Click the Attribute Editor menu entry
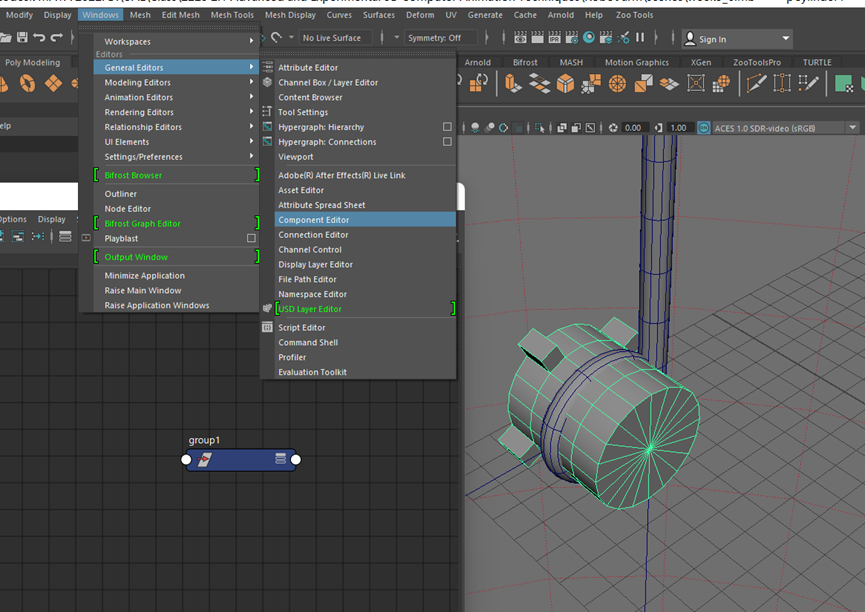Screen dimensions: 865x612 coord(365,67)
